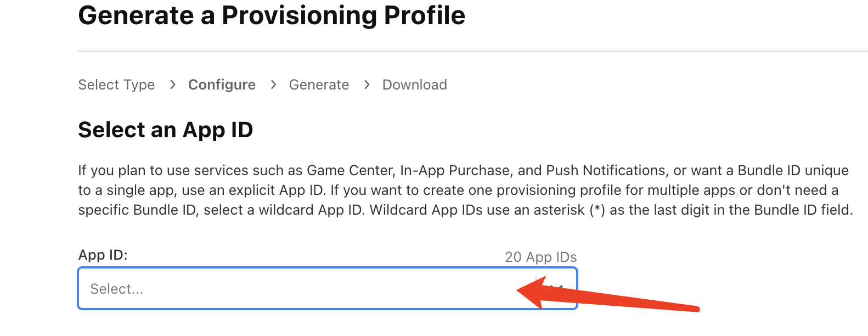The image size is (868, 336).
Task: Click the "App ID:" field label
Action: click(103, 255)
